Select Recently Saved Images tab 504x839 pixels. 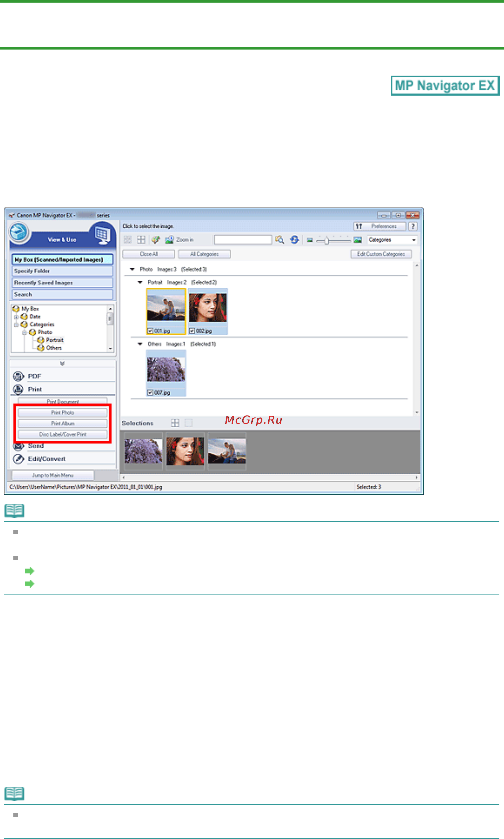point(63,283)
